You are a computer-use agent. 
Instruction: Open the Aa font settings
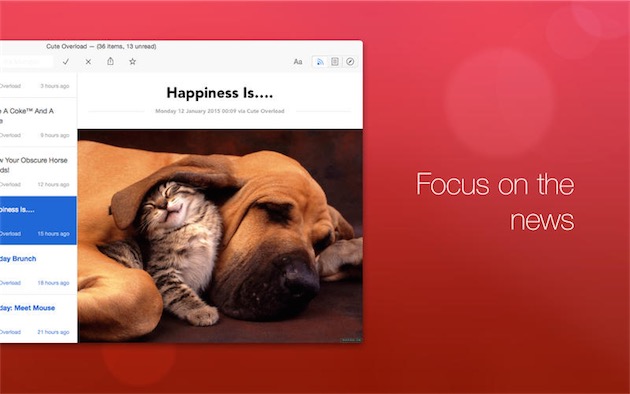[x=297, y=61]
